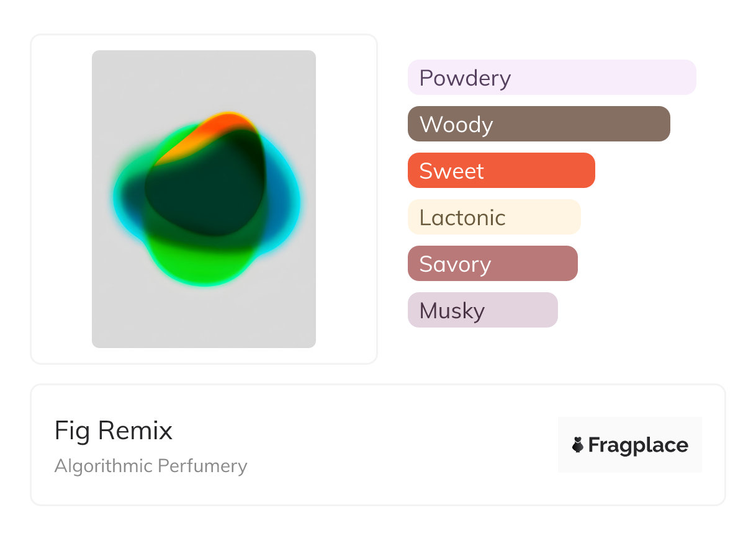Viewport: 756px width, 536px height.
Task: Click the Algorithmic Perfumery brand subtitle
Action: pos(151,466)
